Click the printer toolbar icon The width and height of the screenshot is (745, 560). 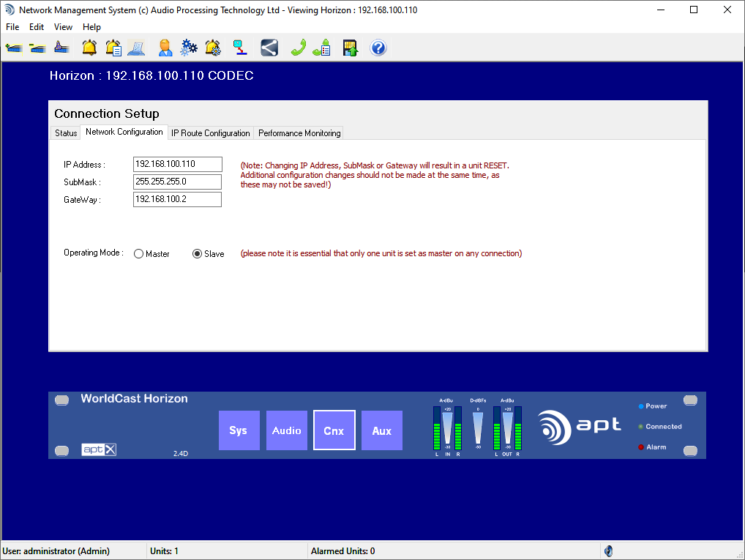(137, 48)
